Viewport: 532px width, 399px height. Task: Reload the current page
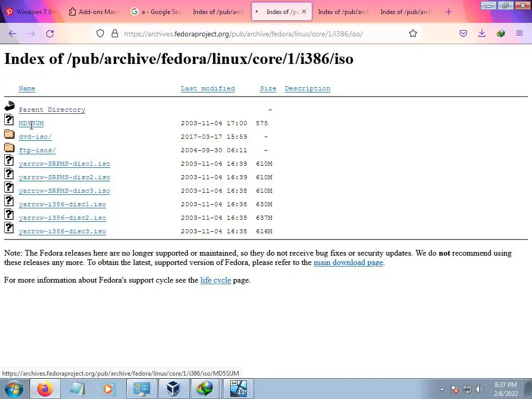point(50,34)
